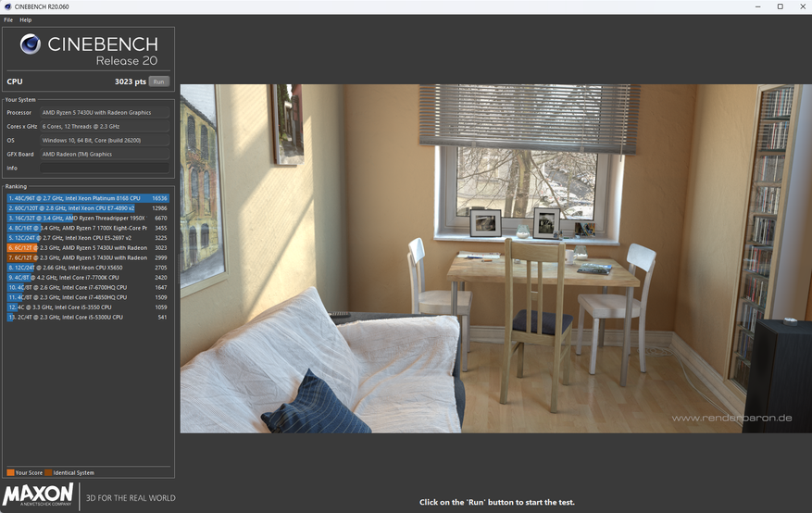Click the Cinebench logo sphere icon
This screenshot has height=513, width=812.
pyautogui.click(x=30, y=44)
